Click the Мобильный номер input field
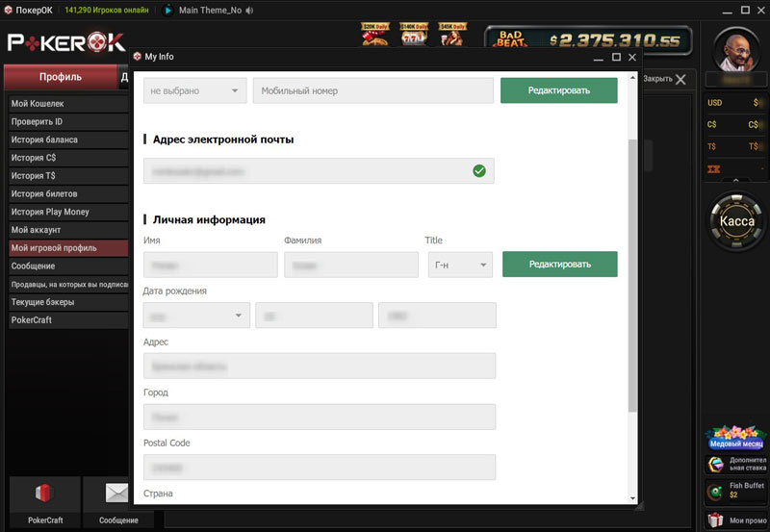 (372, 91)
